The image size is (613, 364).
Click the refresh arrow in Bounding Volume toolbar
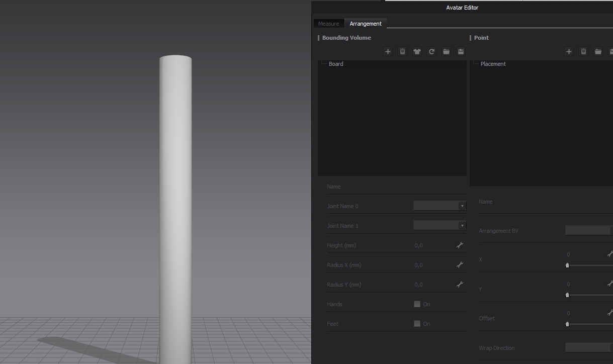pos(431,52)
